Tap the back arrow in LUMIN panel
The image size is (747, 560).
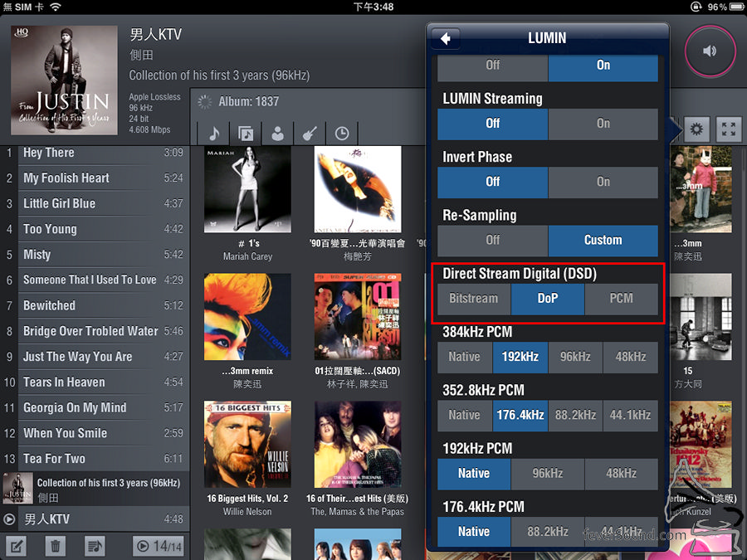click(x=446, y=38)
